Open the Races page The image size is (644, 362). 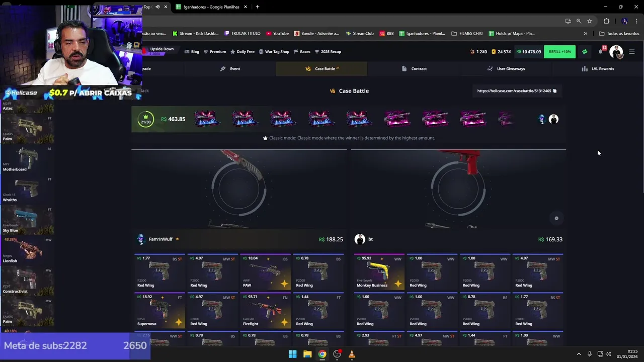tap(302, 52)
